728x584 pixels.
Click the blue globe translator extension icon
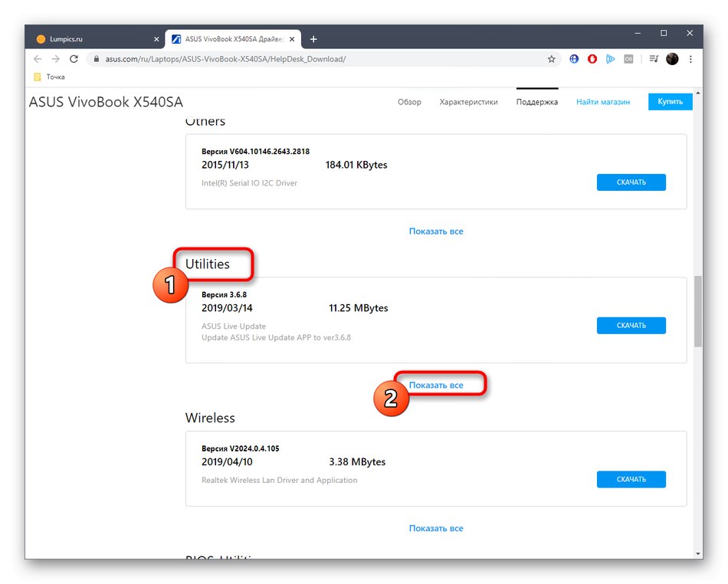[573, 58]
